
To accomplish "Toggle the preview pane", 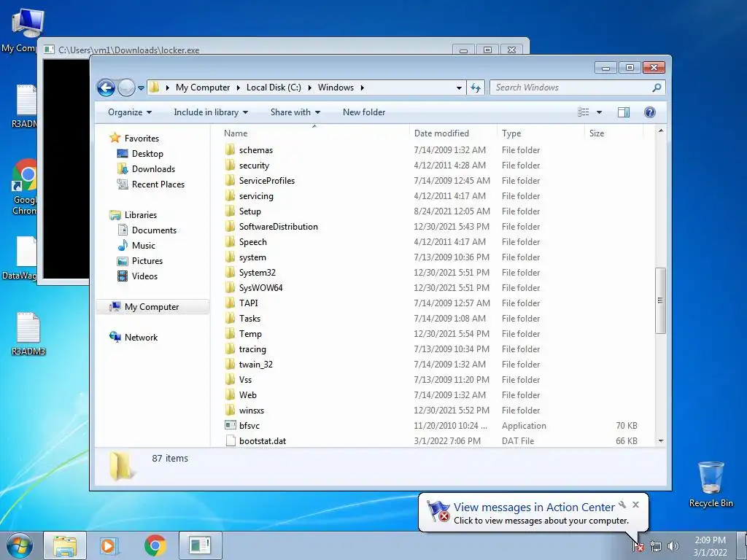I will coord(623,112).
